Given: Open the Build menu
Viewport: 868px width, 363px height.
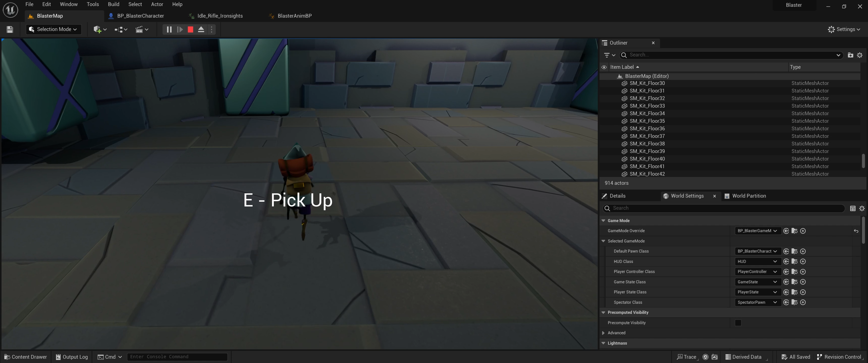Looking at the screenshot, I should click(113, 4).
